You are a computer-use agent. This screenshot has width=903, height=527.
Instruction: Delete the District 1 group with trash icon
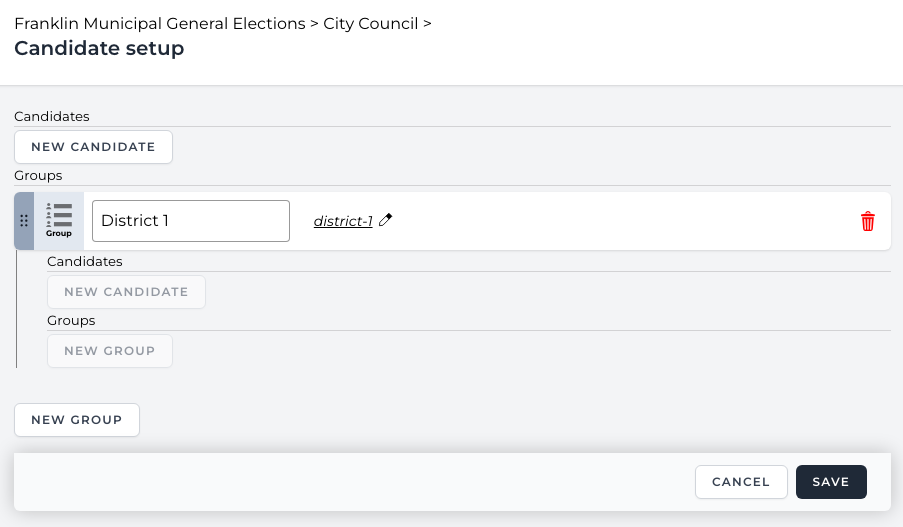867,221
